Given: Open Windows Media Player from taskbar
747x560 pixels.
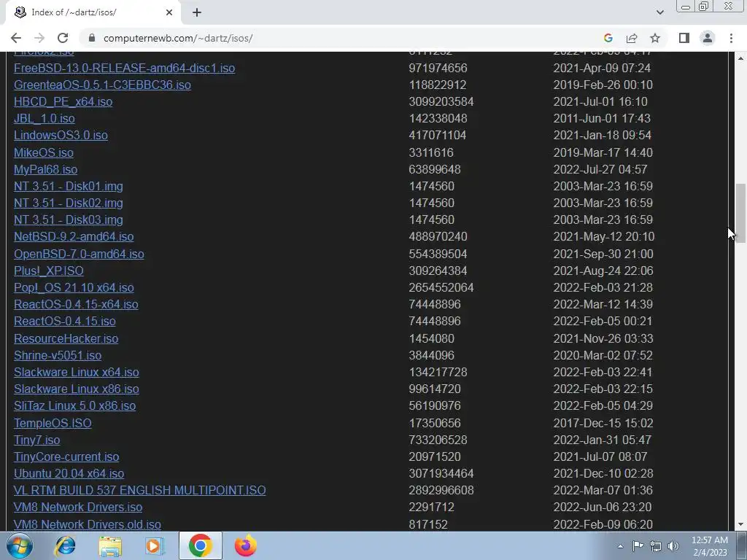Looking at the screenshot, I should tap(154, 545).
